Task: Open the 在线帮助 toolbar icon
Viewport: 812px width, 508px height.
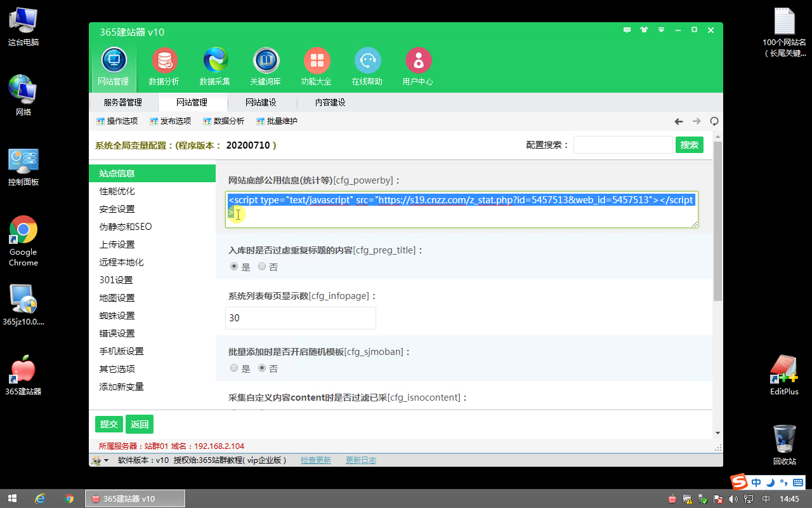Action: pyautogui.click(x=367, y=67)
